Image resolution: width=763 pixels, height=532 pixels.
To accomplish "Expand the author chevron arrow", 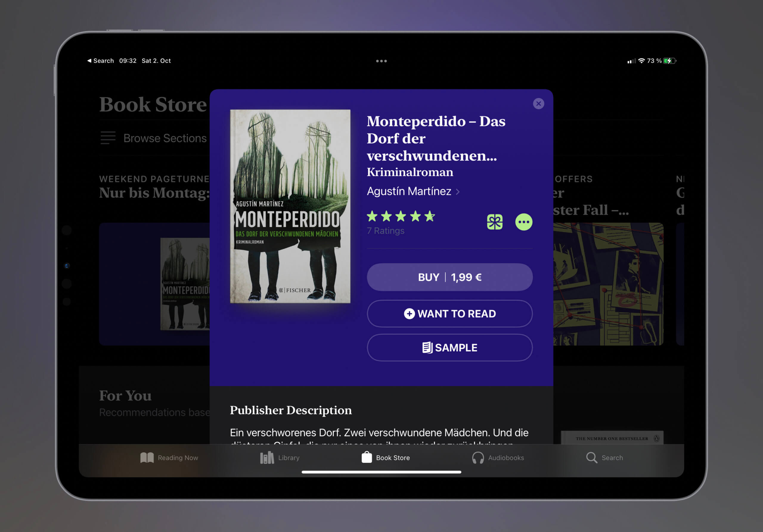I will click(x=458, y=192).
